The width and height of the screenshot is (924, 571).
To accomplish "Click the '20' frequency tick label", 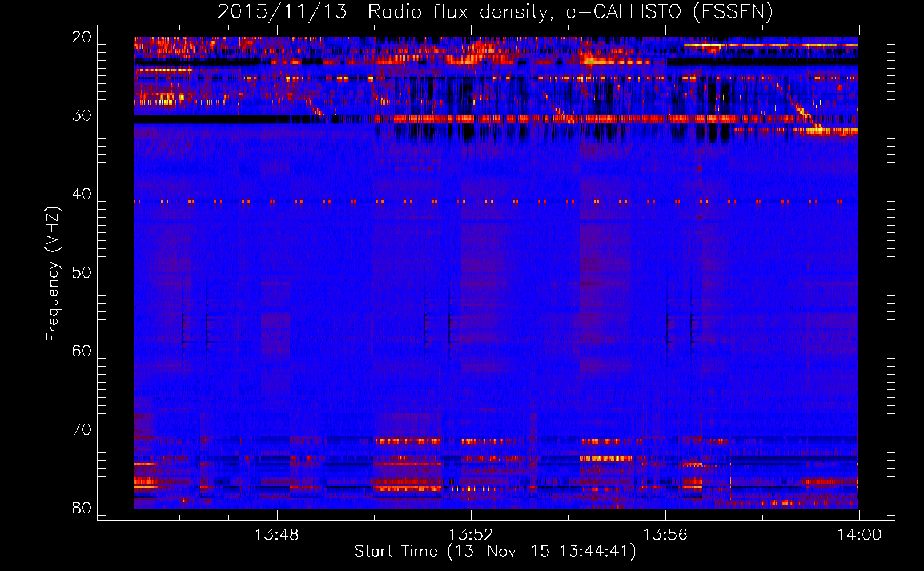I will point(82,37).
